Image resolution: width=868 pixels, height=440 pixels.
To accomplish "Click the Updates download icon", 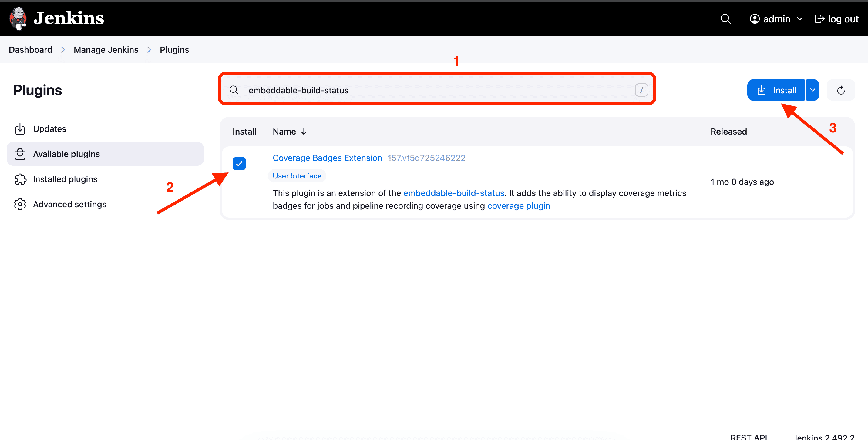I will coord(20,129).
